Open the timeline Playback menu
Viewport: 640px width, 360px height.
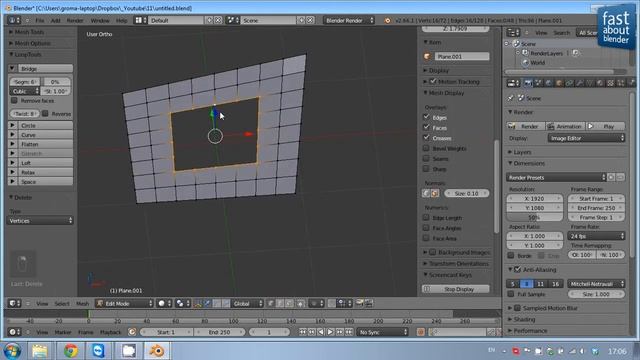point(111,332)
